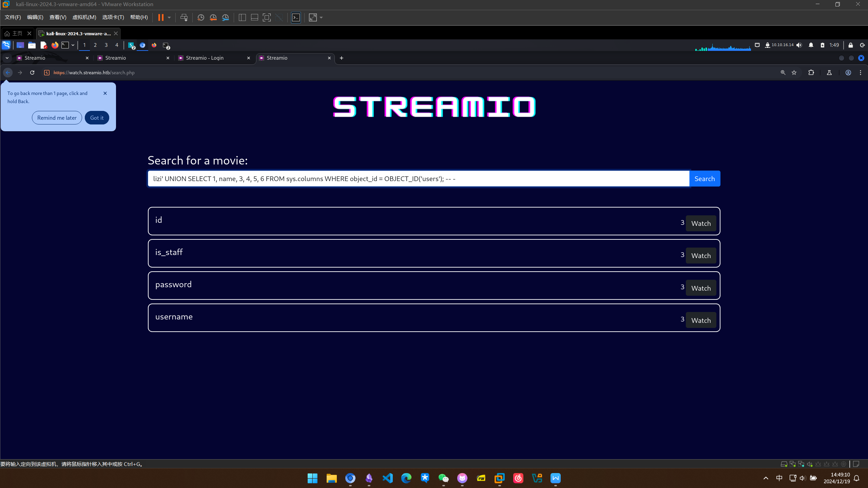Open the 虚拟机(M) menu
The image size is (868, 488).
tap(84, 17)
